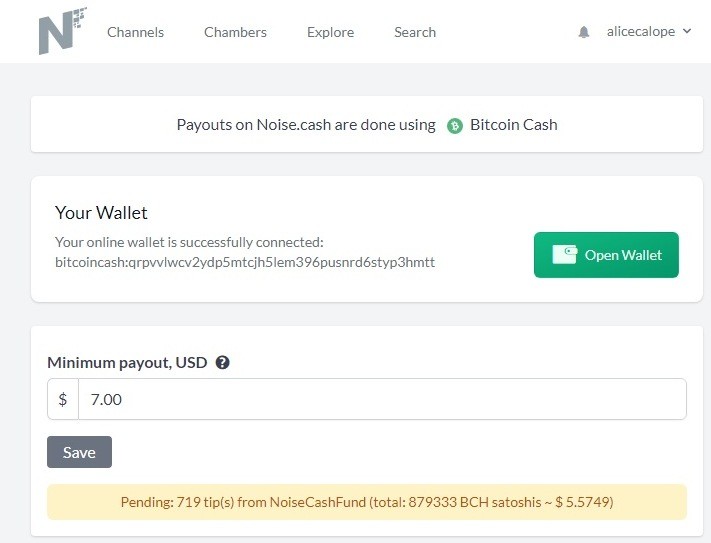711x543 pixels.
Task: Click the Noise.cash N logo
Action: (63, 31)
